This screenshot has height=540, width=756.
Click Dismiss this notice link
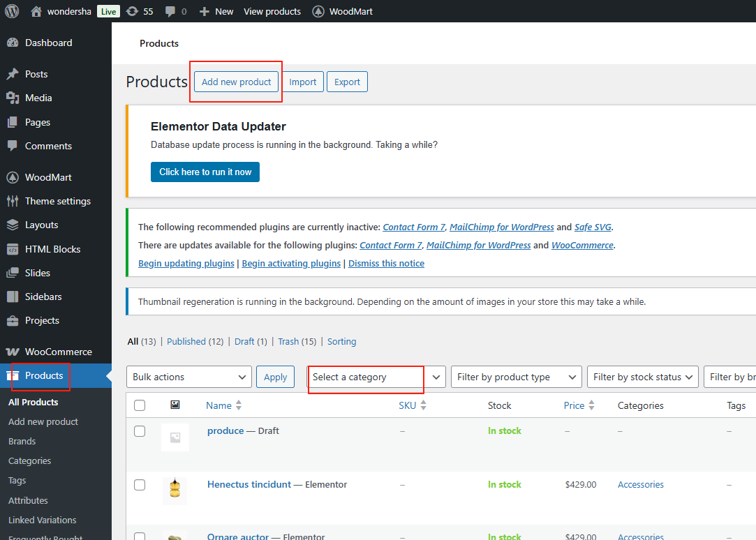pyautogui.click(x=386, y=263)
